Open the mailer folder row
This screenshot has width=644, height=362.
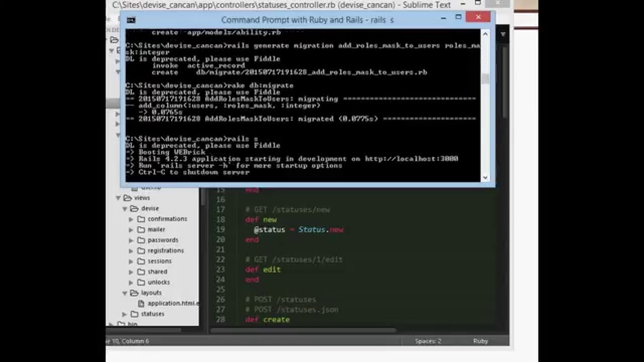pos(153,230)
